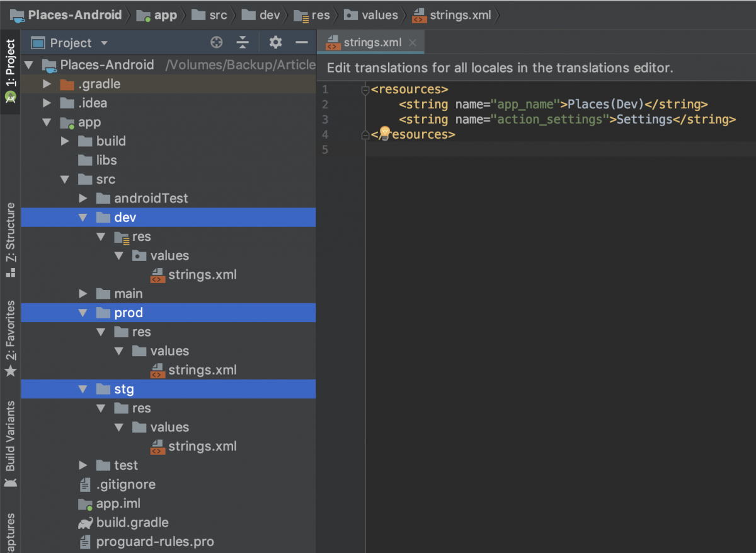756x553 pixels.
Task: Click the folding arrow next to resources element
Action: [x=365, y=89]
